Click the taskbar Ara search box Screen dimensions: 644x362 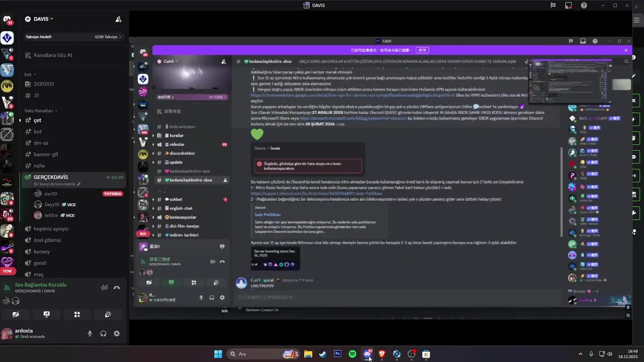[263, 354]
